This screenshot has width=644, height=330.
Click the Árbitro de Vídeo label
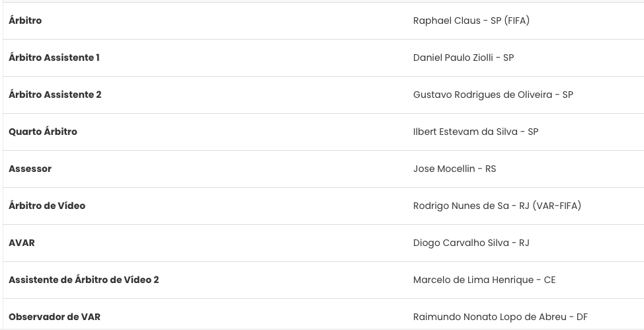pos(47,206)
